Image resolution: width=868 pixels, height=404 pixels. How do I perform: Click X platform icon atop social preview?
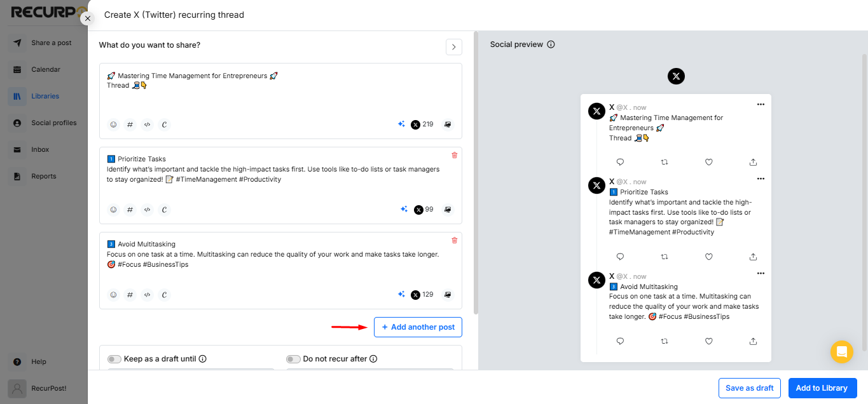(x=676, y=76)
